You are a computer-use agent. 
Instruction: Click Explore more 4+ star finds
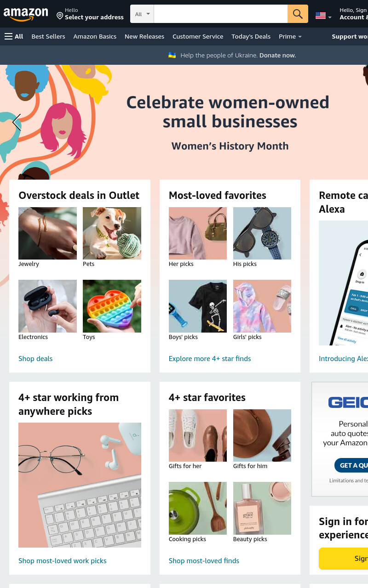[x=210, y=359]
